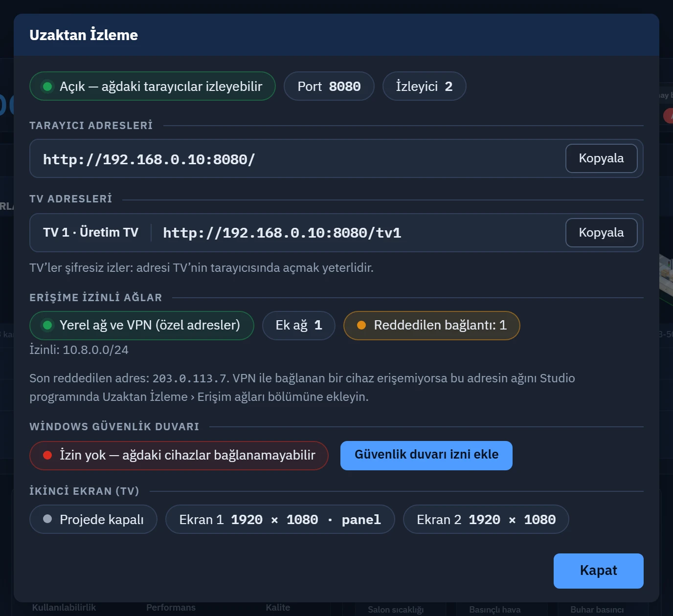Close the dialog with Kapat
The width and height of the screenshot is (673, 616).
(x=598, y=571)
